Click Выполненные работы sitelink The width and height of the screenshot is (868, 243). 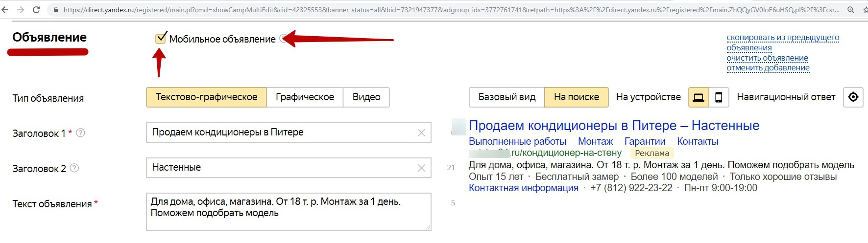(x=517, y=141)
